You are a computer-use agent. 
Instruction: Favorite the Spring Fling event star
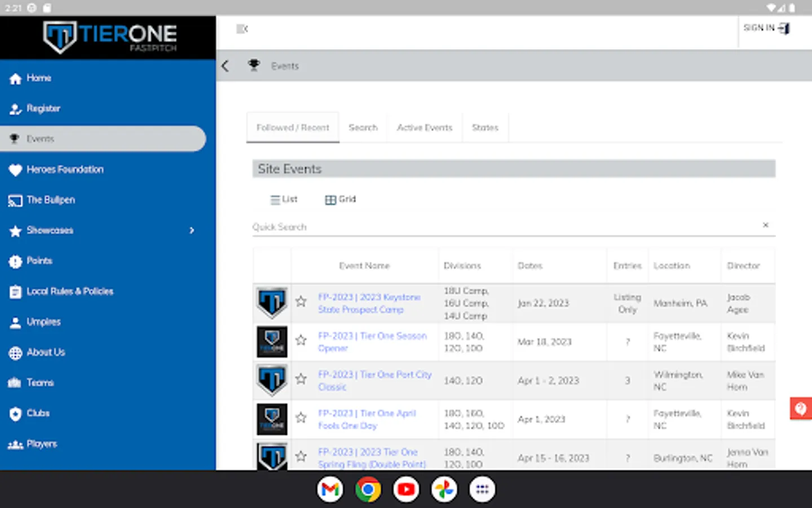[301, 456]
